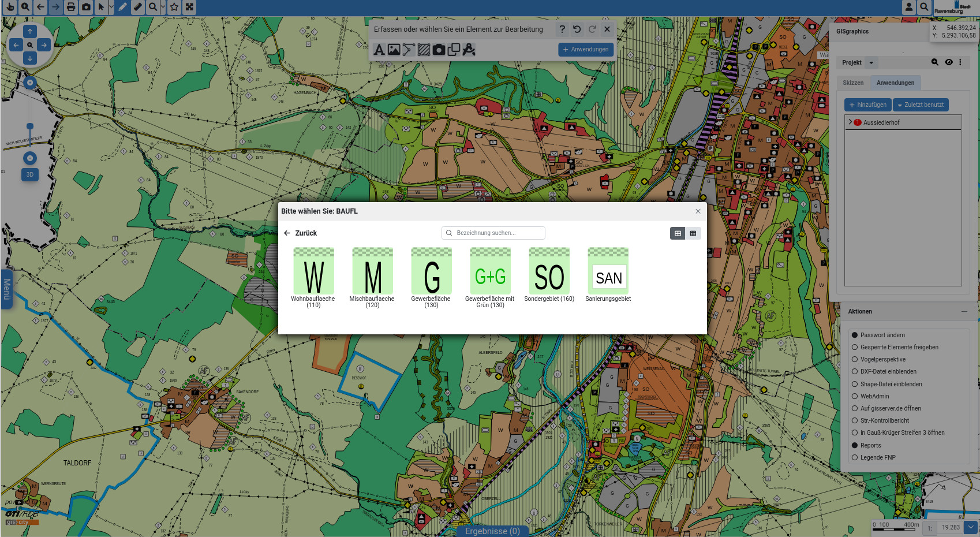Switch to list view in BAUFL dialog
Screen dimensions: 980x537
coord(693,233)
